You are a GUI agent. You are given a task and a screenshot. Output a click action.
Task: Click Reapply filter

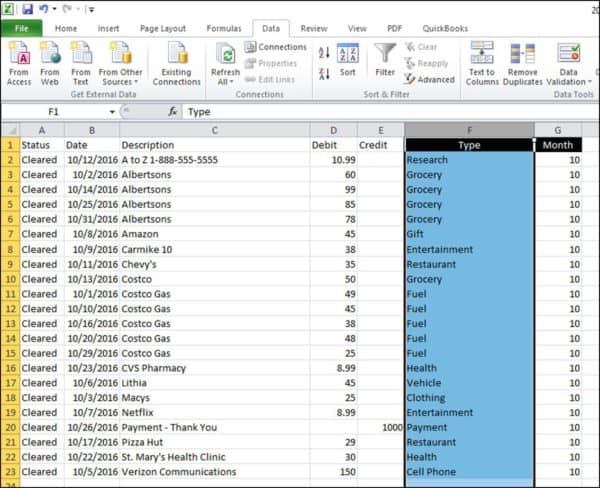[x=426, y=63]
